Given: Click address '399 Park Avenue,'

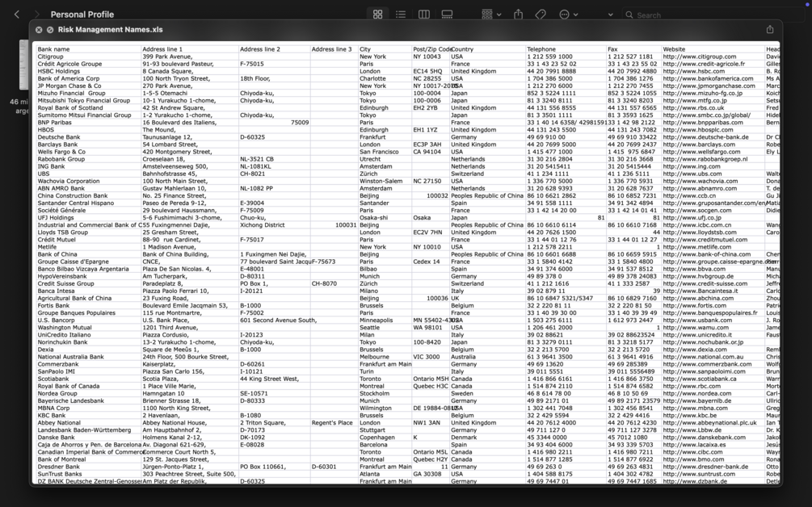Looking at the screenshot, I should (167, 57).
